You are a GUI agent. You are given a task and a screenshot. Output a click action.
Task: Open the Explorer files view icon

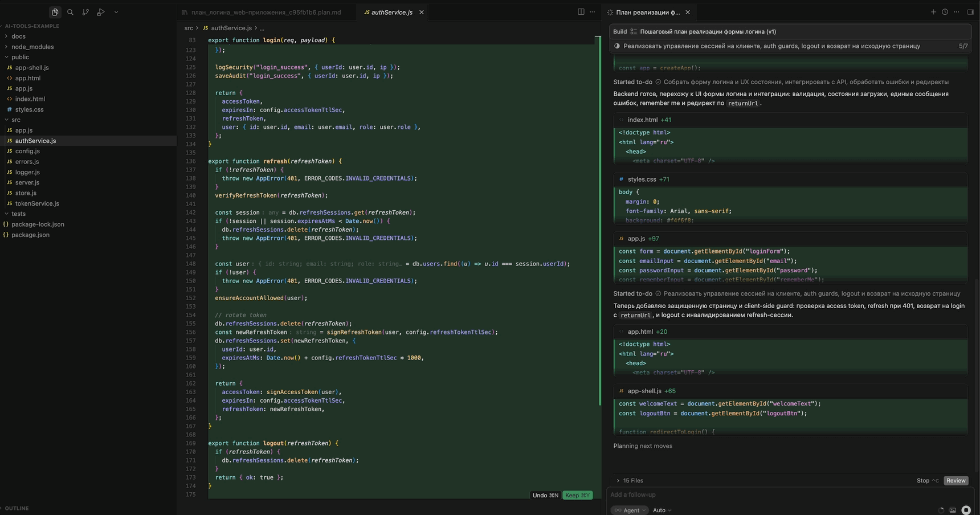(55, 12)
